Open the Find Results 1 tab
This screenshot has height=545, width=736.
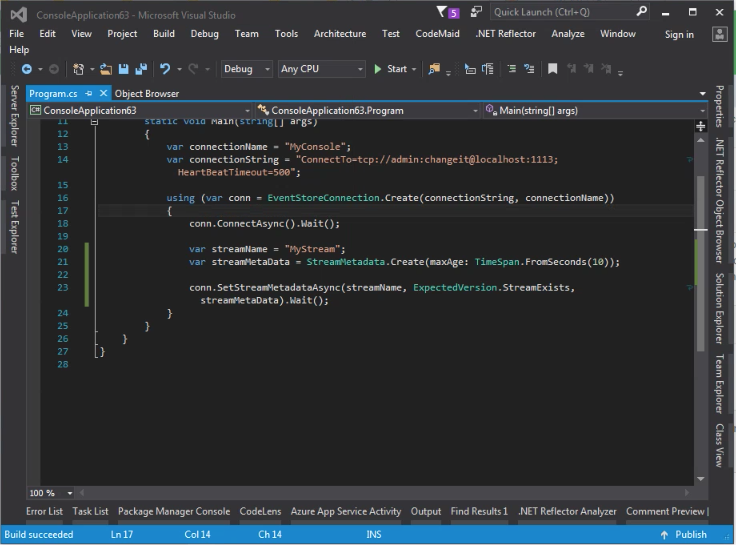(479, 511)
